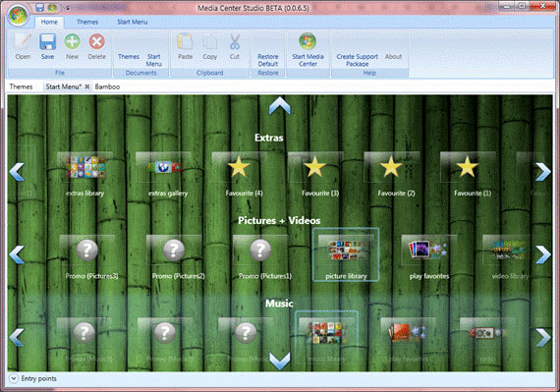Click Restore Default button
Viewport: 560px width, 392px height.
point(268,60)
